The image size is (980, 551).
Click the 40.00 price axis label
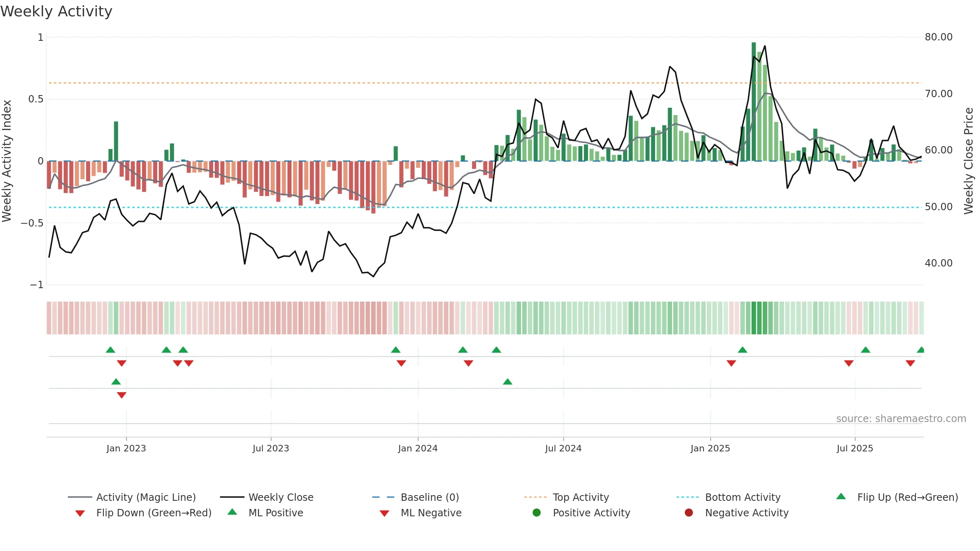coord(938,263)
